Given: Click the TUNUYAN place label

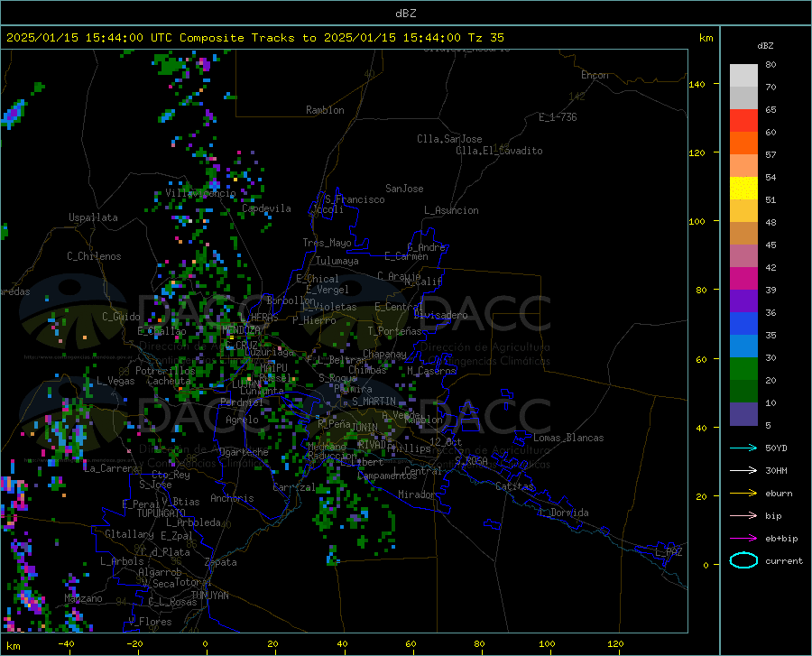Looking at the screenshot, I should pyautogui.click(x=209, y=596).
